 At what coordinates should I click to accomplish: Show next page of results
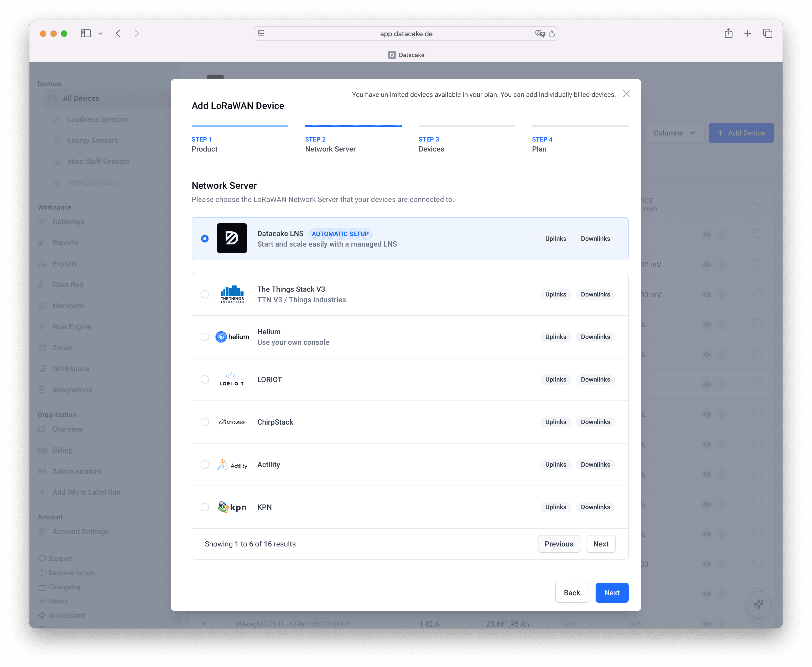(x=601, y=544)
